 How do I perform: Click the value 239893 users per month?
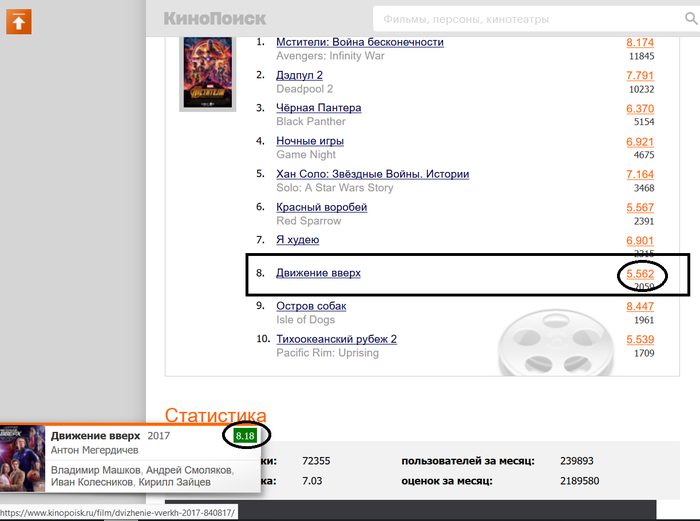577,461
